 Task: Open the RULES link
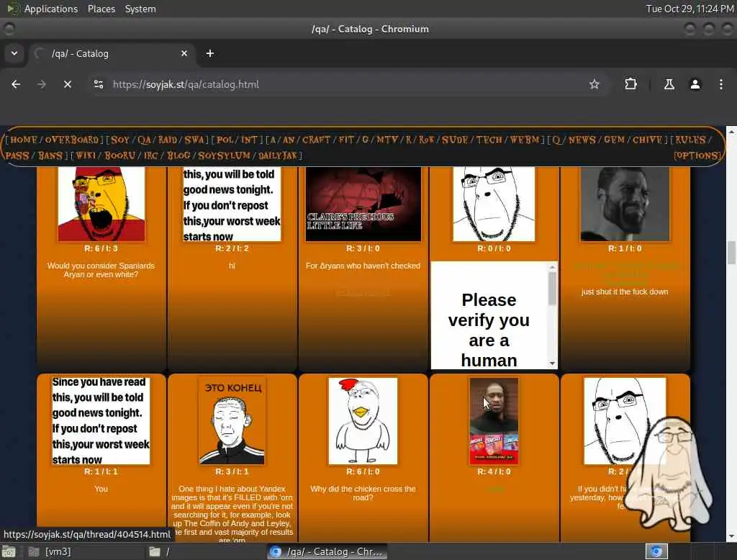(690, 140)
